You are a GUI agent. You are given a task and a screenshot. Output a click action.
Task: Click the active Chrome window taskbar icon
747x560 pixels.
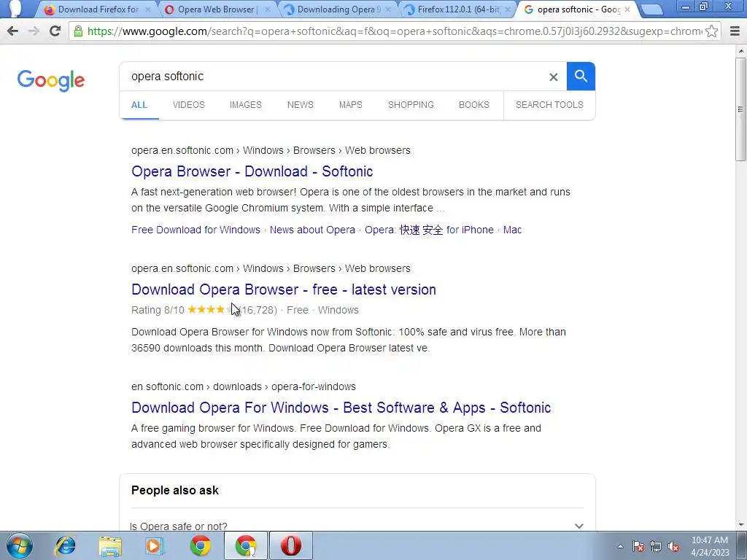coord(246,545)
